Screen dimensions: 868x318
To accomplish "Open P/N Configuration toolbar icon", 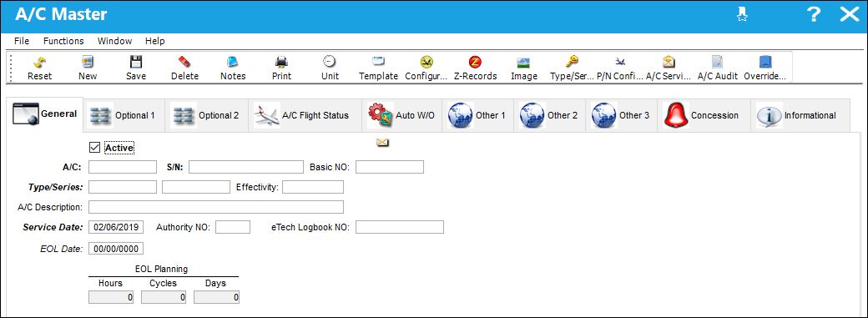I will pos(620,62).
